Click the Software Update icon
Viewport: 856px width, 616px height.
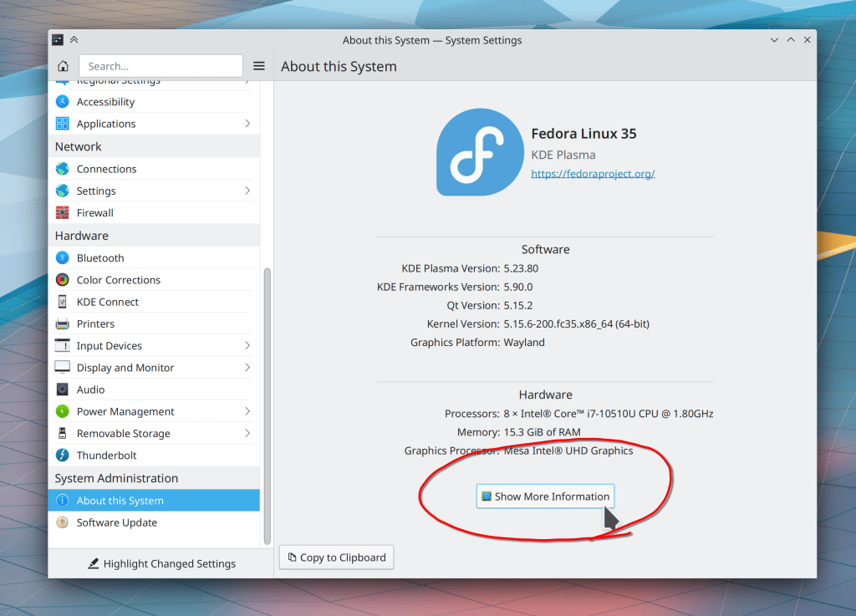63,522
